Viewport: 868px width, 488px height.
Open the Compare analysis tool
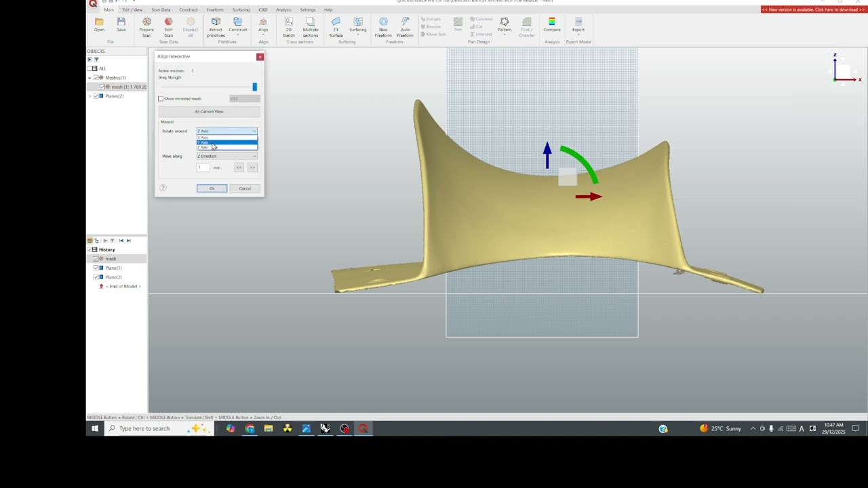coord(552,25)
